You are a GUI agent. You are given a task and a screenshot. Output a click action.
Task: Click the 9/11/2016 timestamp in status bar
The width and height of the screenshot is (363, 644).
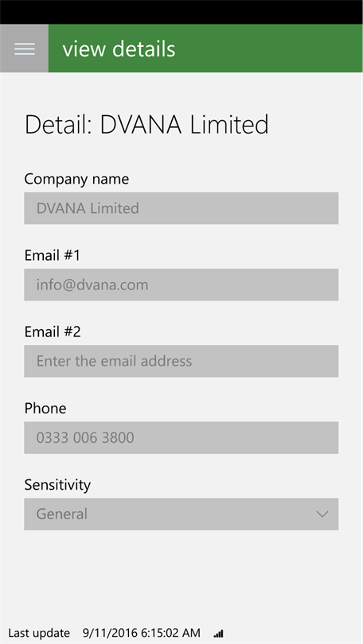pos(142,633)
